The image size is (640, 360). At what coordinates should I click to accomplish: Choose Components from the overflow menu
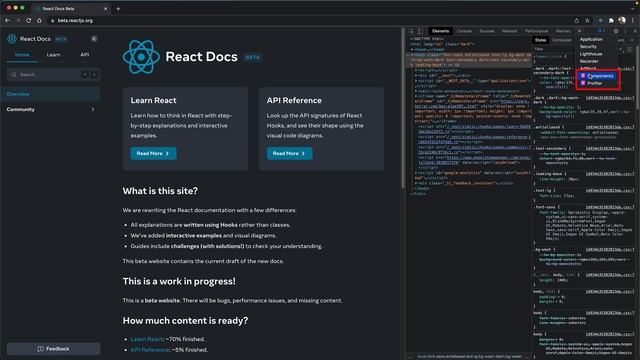[x=598, y=76]
